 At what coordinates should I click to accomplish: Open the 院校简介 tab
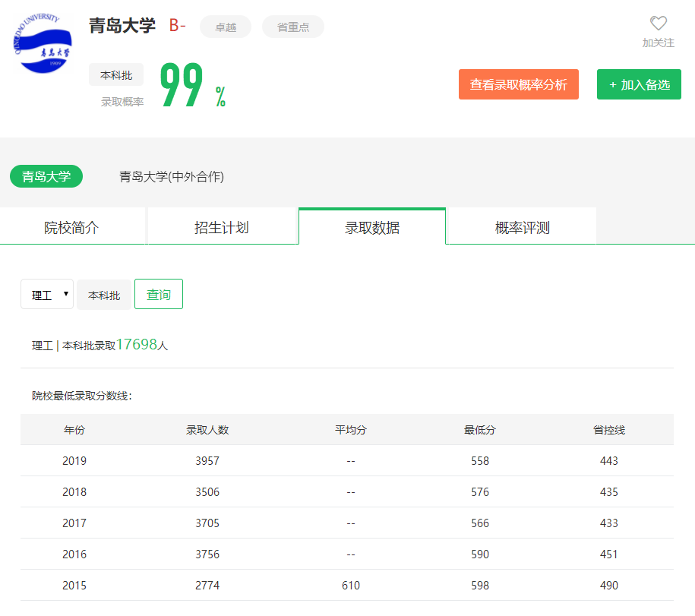click(72, 227)
